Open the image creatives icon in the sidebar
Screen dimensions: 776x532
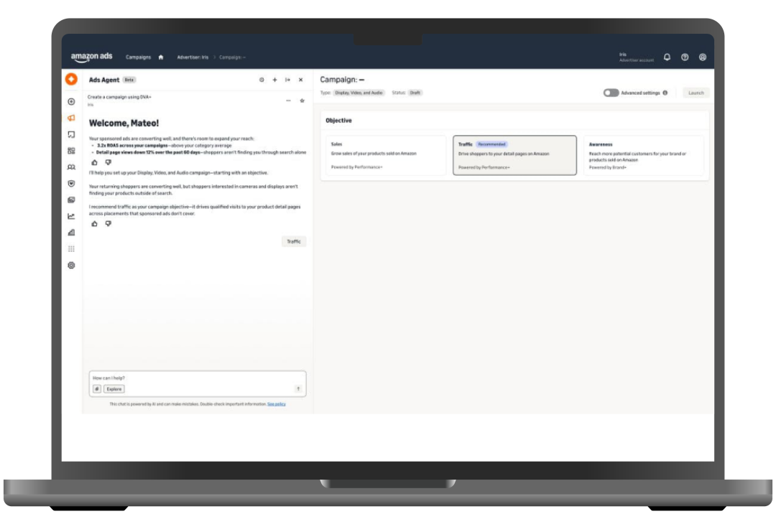click(x=71, y=200)
